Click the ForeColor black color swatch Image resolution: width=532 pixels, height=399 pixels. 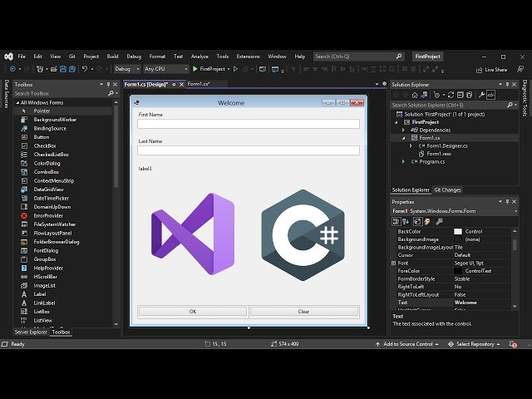[458, 271]
